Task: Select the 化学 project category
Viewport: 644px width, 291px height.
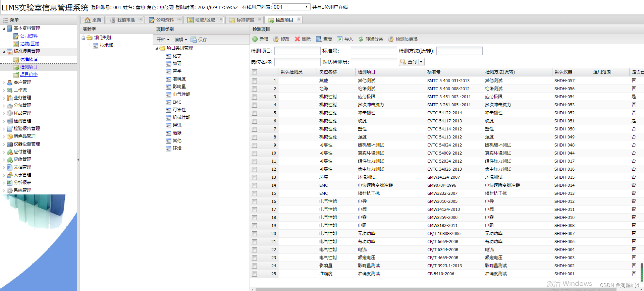Action: [x=177, y=56]
